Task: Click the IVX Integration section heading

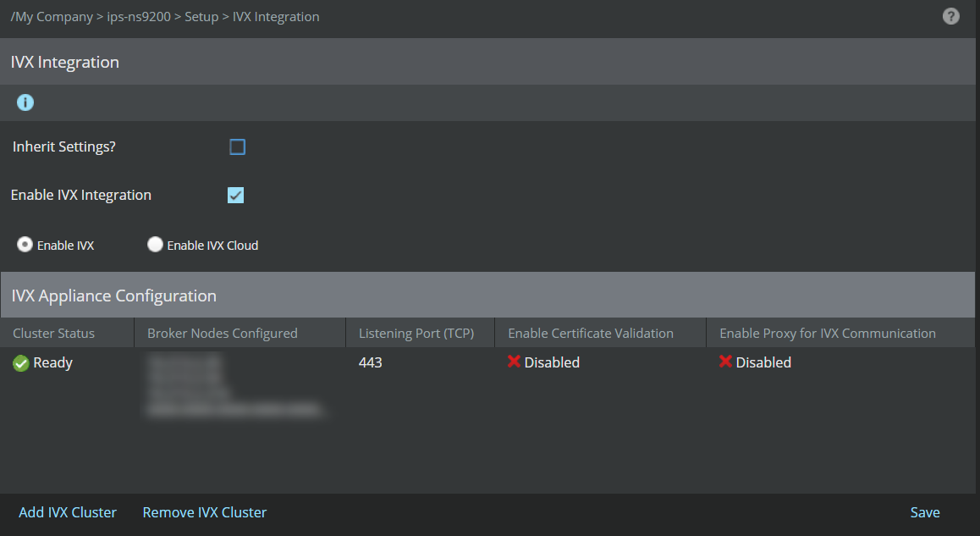Action: (65, 62)
